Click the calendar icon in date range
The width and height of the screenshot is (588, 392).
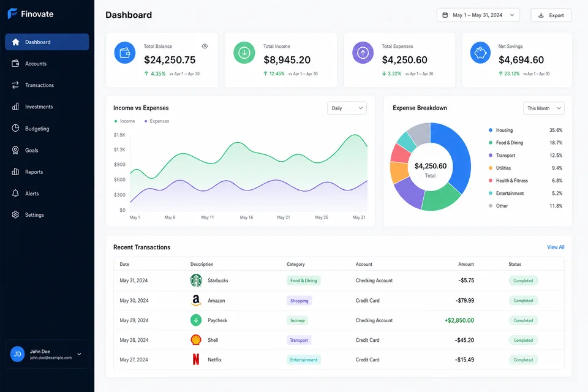[445, 15]
